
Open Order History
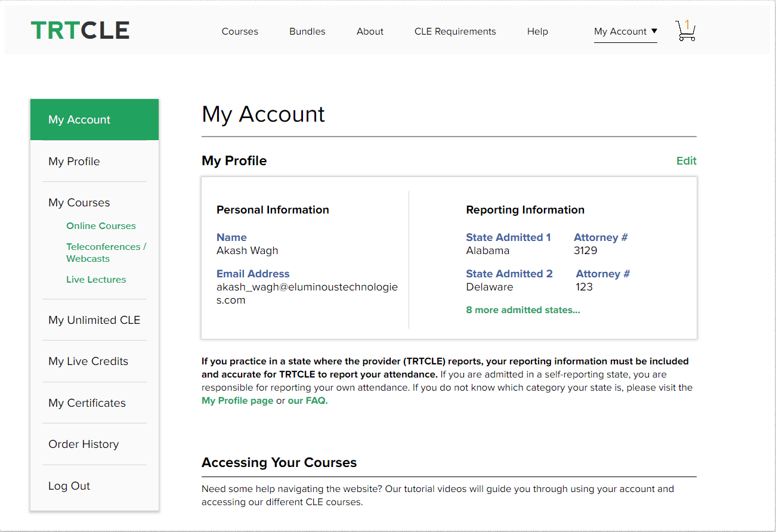coord(84,444)
